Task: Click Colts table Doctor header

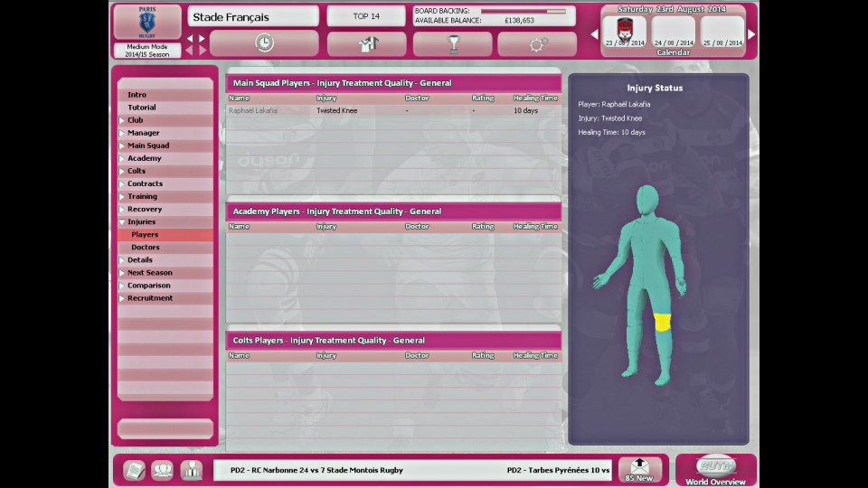Action: [417, 355]
